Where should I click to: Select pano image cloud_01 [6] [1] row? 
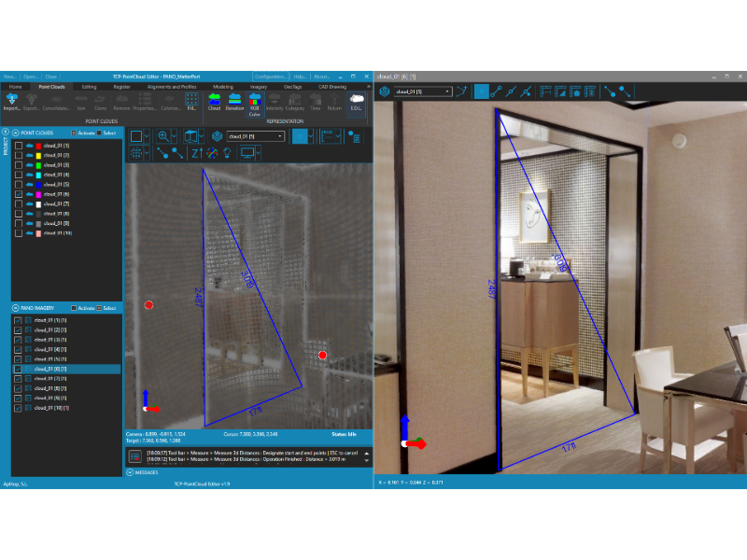coord(66,369)
